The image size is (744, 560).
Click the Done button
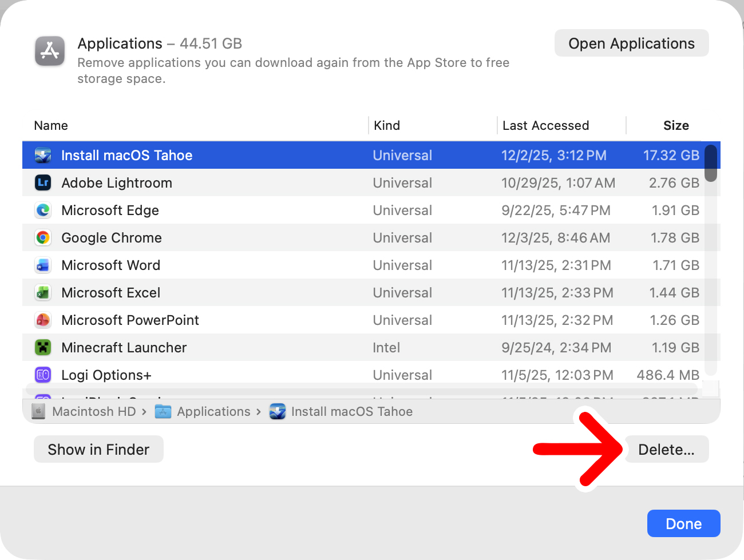point(683,523)
